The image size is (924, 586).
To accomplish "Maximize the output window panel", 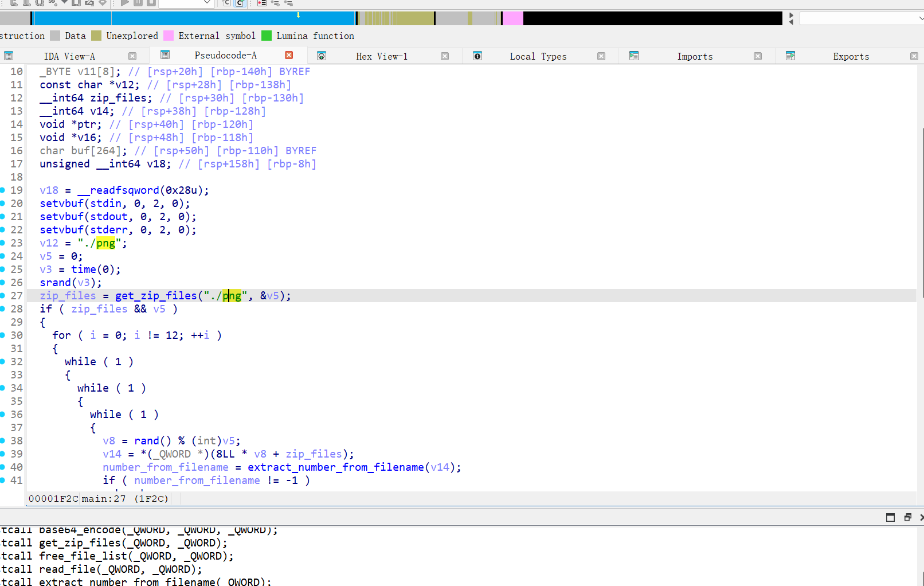I will (x=890, y=517).
